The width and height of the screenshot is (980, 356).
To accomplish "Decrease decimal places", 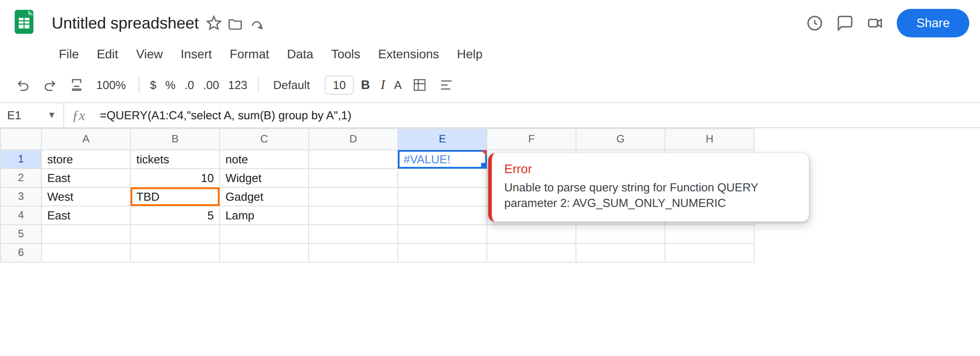I will (189, 85).
